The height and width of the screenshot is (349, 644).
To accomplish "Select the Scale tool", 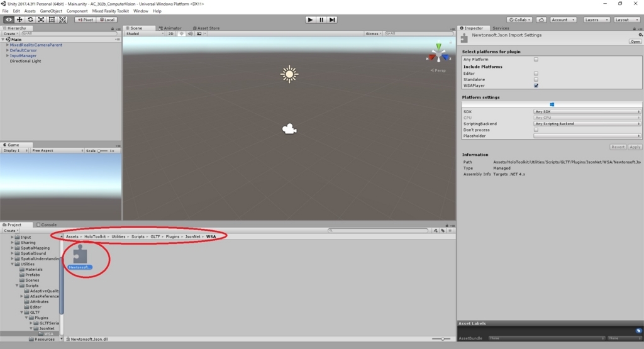I will (x=41, y=19).
